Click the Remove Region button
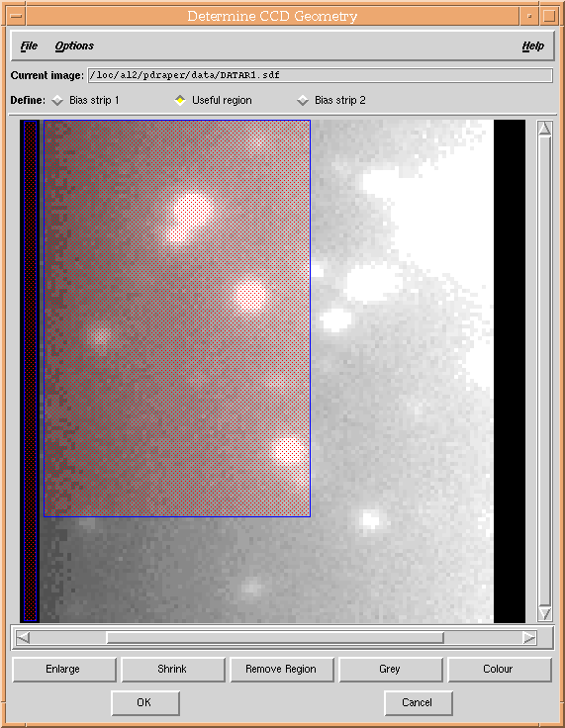This screenshot has height=728, width=565. (x=282, y=669)
